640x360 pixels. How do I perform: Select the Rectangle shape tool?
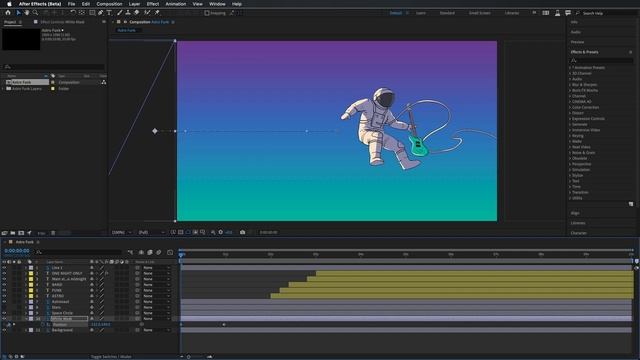(x=92, y=13)
